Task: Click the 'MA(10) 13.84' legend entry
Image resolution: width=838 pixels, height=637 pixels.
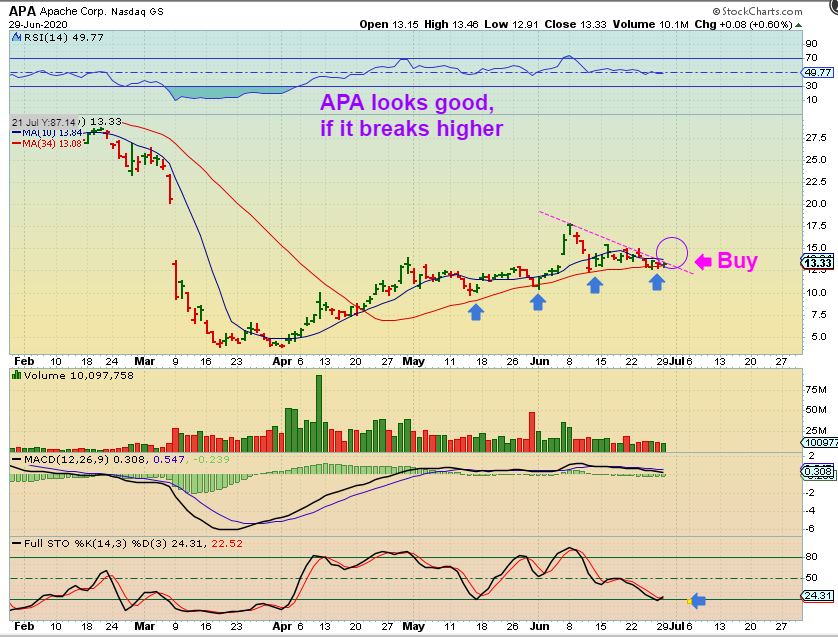Action: 48,133
